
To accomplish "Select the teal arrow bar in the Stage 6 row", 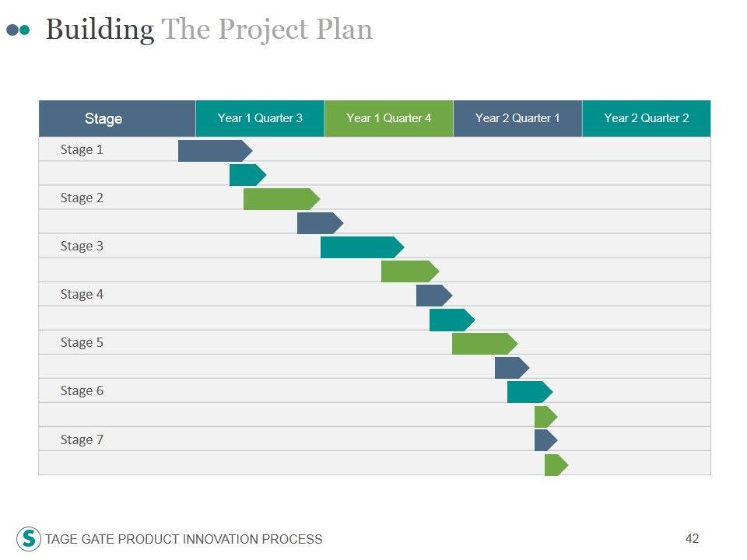I will click(528, 392).
